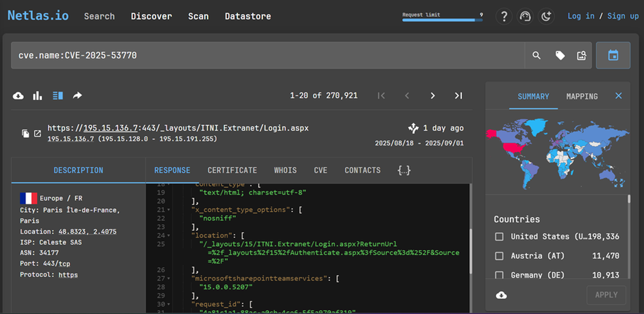Screen dimensions: 644x314
Task: Open the Discover nav item
Action: [x=151, y=16]
